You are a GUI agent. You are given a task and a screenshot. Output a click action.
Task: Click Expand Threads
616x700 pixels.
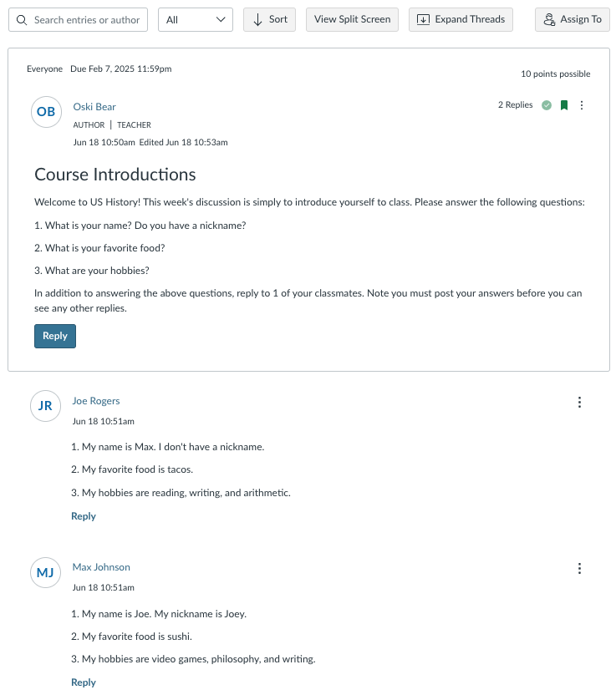coord(461,19)
